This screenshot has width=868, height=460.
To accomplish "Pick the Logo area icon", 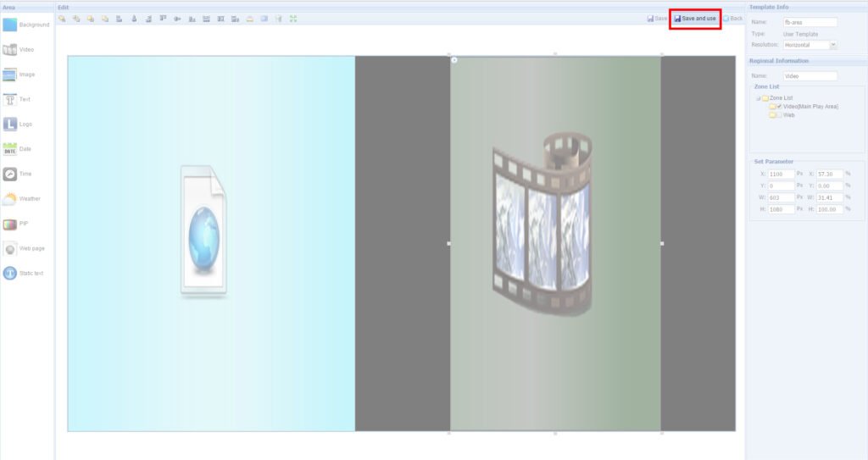I will coord(10,125).
